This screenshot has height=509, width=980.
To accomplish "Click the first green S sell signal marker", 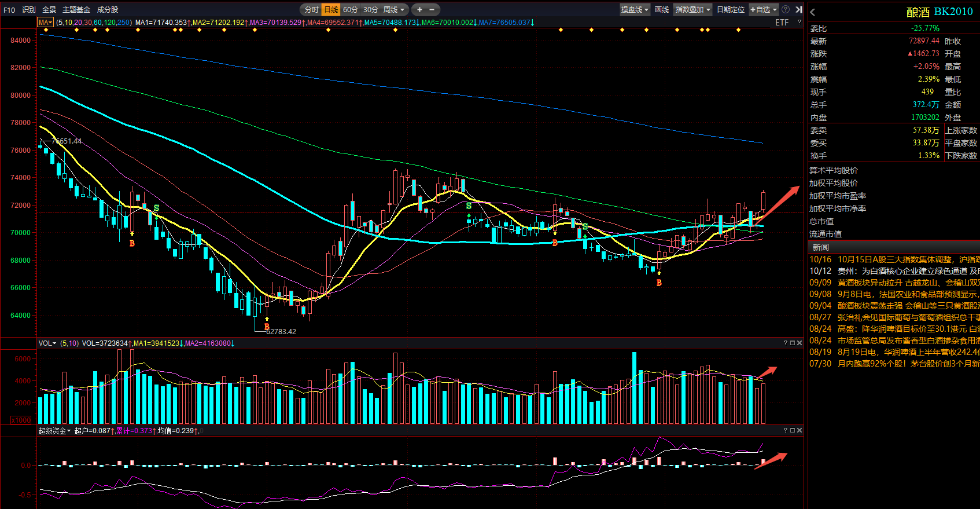I will pyautogui.click(x=156, y=208).
